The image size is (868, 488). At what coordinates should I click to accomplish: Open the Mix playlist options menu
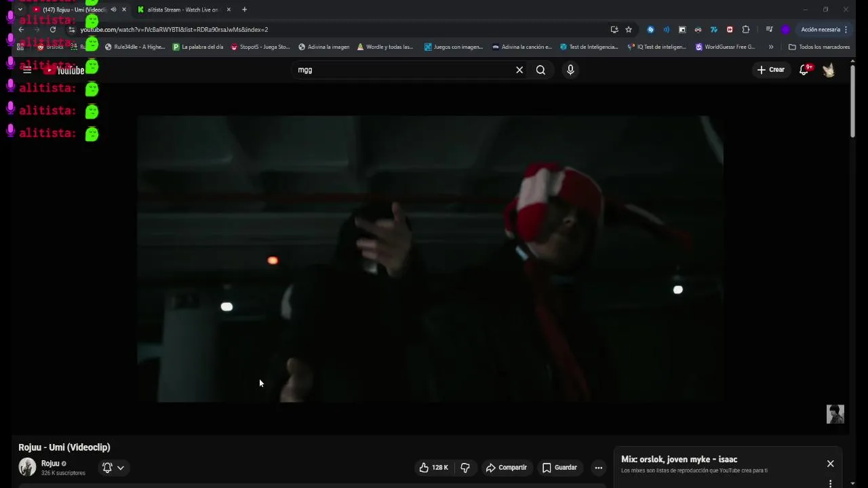(830, 483)
